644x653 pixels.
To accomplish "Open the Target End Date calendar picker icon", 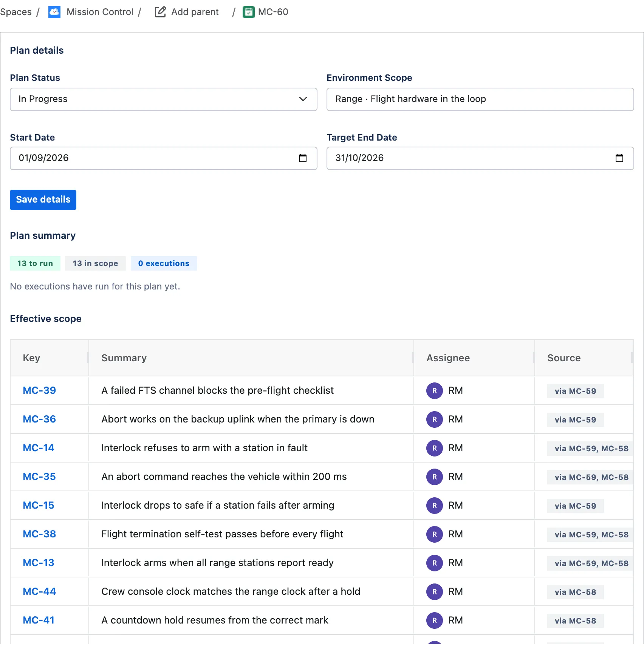I will [x=619, y=158].
